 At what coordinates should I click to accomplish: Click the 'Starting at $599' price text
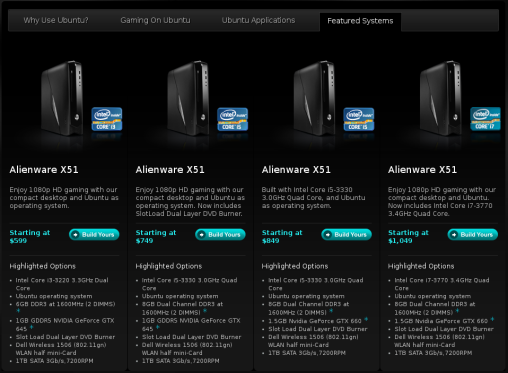30,237
